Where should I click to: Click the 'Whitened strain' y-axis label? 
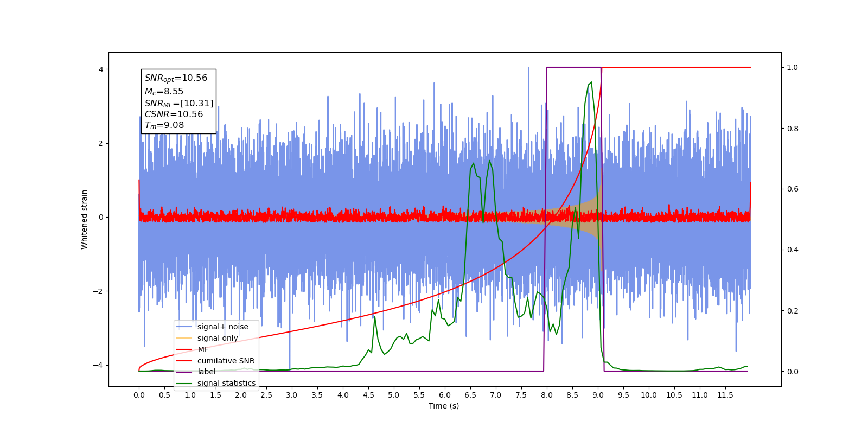(x=84, y=219)
